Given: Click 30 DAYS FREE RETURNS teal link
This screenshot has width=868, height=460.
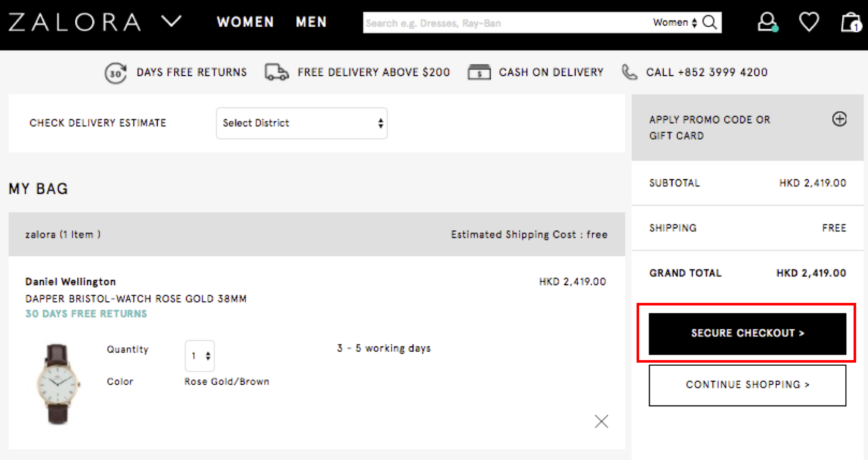Looking at the screenshot, I should pyautogui.click(x=86, y=314).
